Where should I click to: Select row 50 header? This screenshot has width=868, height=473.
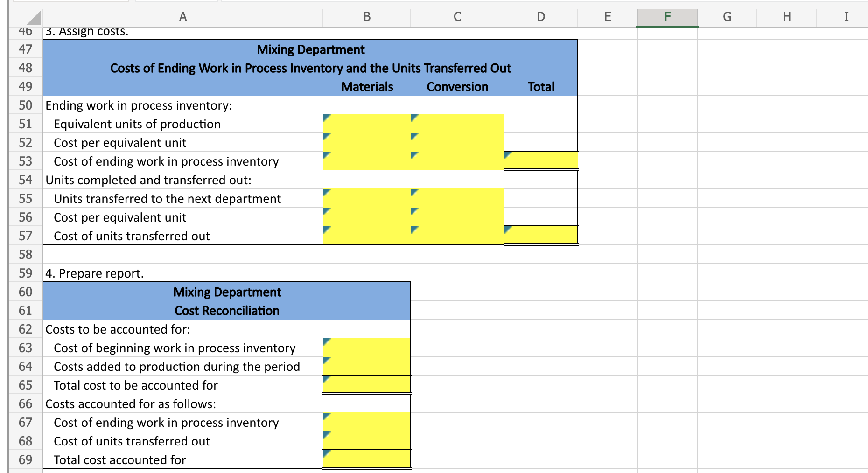pyautogui.click(x=26, y=105)
